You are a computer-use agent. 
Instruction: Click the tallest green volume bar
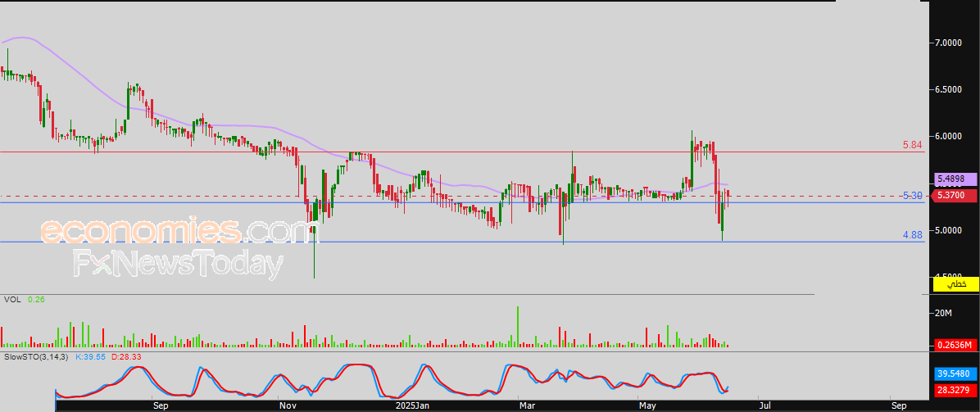pos(518,327)
